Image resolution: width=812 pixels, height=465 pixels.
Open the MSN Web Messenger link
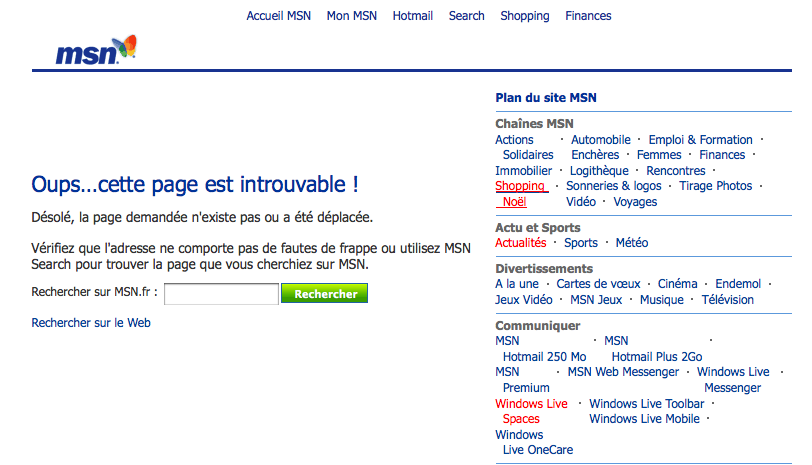[x=623, y=372]
